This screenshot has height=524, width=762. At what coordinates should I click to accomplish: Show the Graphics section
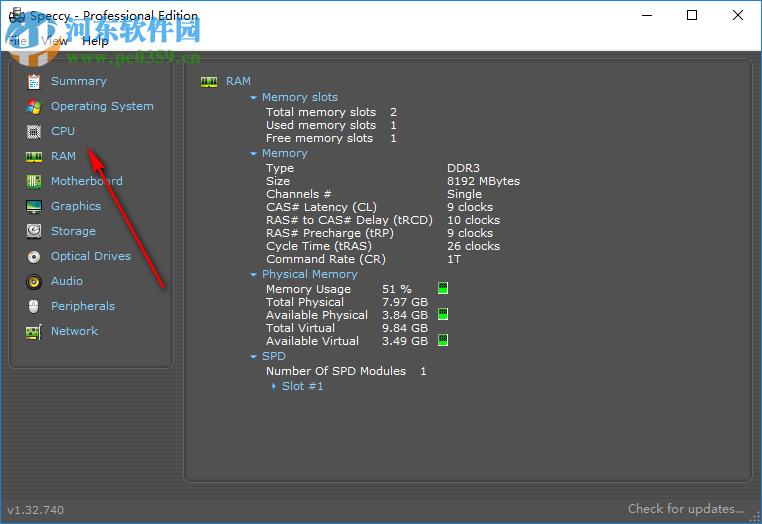[76, 206]
